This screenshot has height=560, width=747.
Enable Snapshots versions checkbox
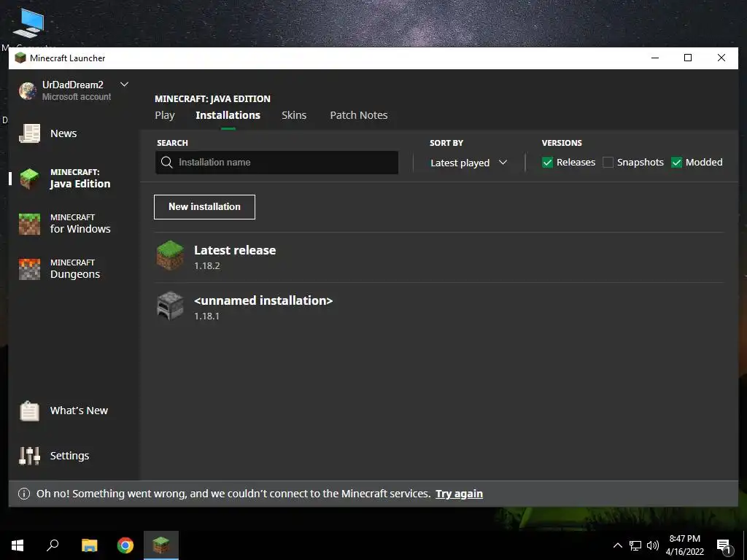(x=608, y=163)
